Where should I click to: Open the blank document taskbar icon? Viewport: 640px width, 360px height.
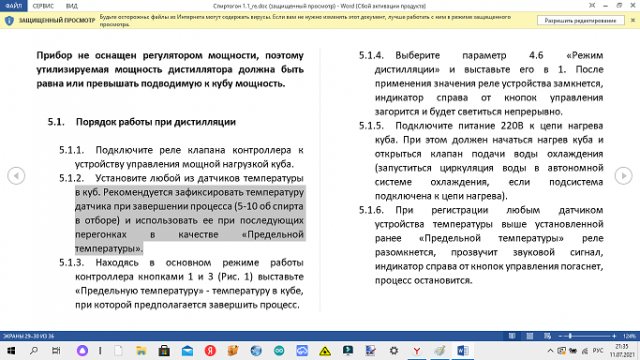pos(118,351)
